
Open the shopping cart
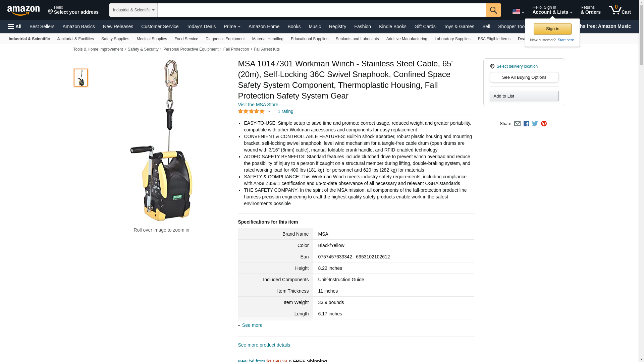click(x=620, y=10)
